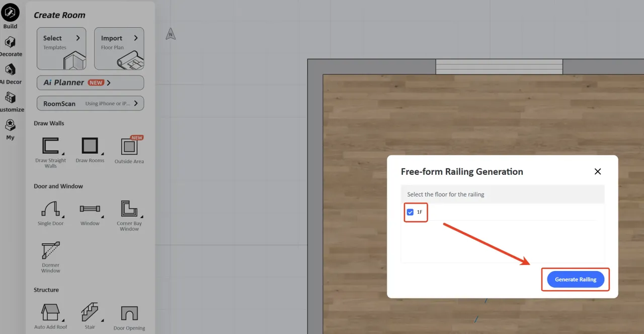Click the Generate Railing button
This screenshot has height=334, width=644.
coord(576,280)
